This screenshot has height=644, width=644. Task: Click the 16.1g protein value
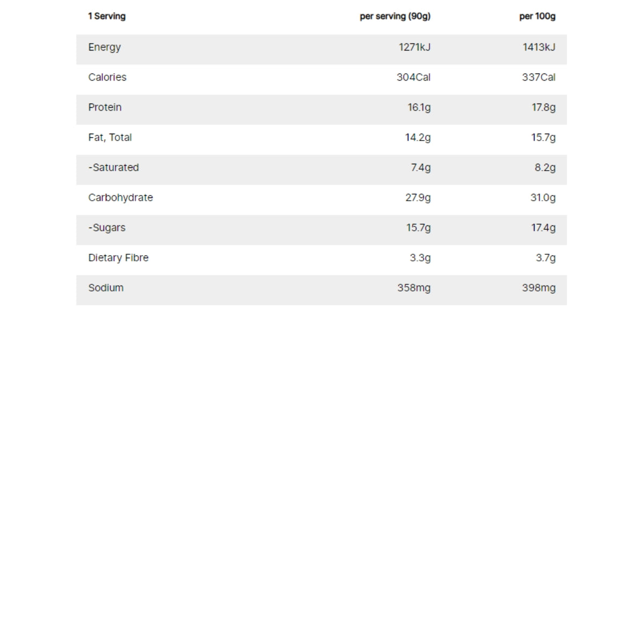tap(419, 107)
